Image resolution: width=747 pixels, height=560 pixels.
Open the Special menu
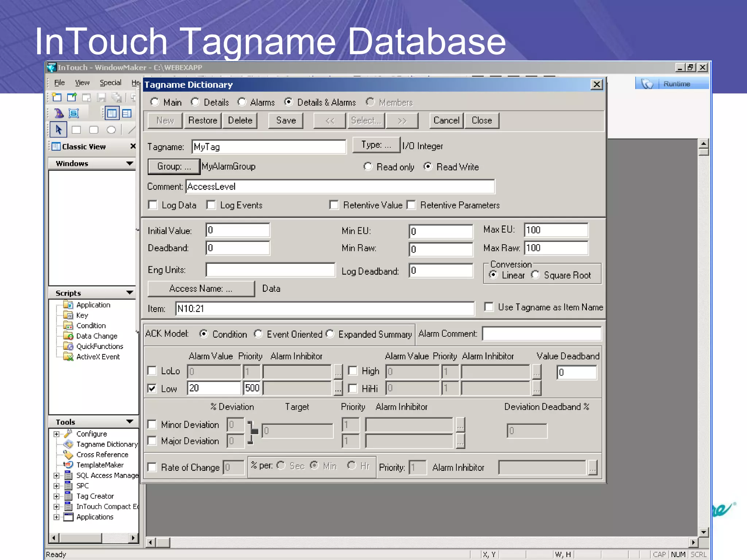[x=111, y=83]
